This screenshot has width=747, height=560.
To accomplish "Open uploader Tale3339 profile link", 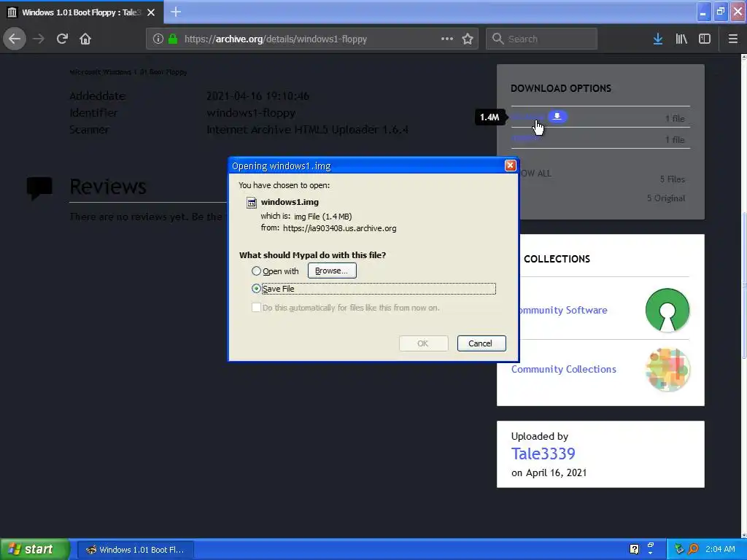I will [x=543, y=454].
